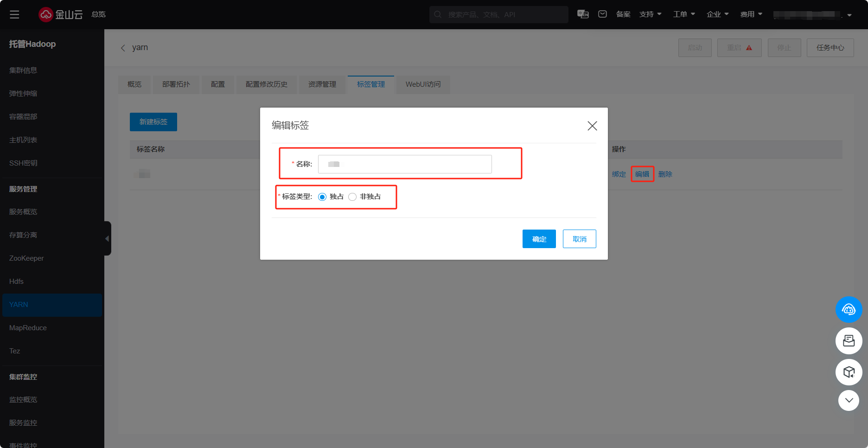This screenshot has height=448, width=868.
Task: Expand the 支持 dropdown menu
Action: 651,14
